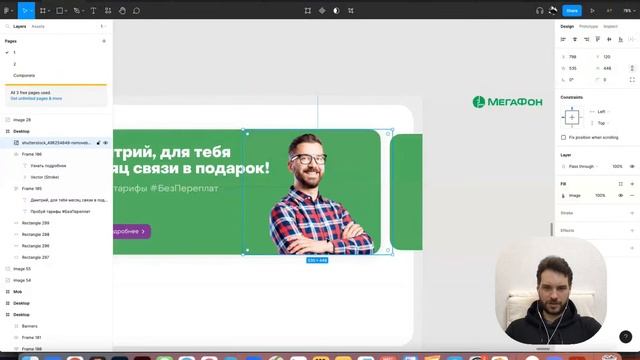The height and width of the screenshot is (360, 640).
Task: Open the Prototype tab
Action: pyautogui.click(x=588, y=26)
